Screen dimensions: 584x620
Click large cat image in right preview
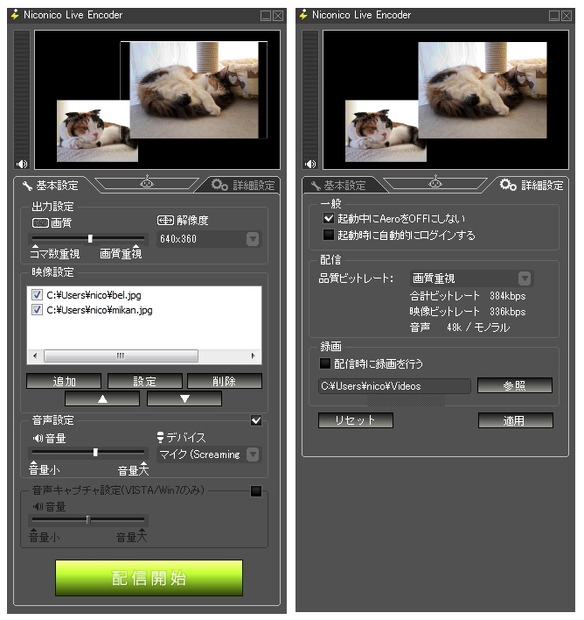pos(482,90)
